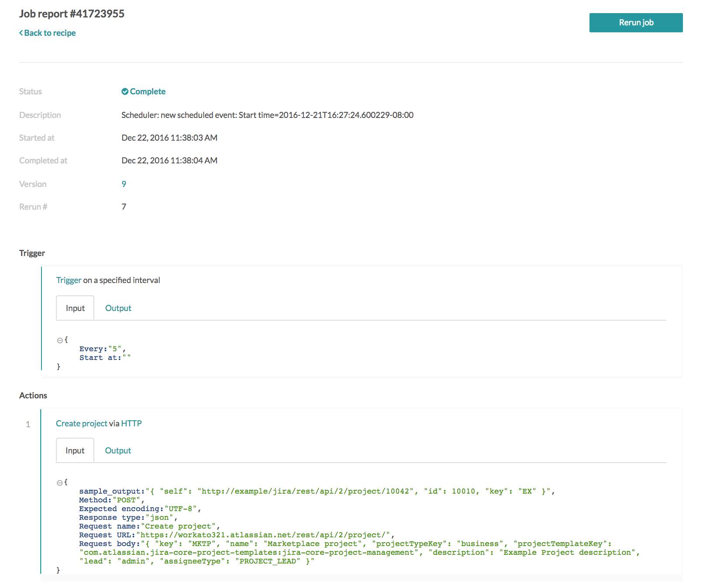Click the back chevron beside Back to recipe

click(21, 32)
